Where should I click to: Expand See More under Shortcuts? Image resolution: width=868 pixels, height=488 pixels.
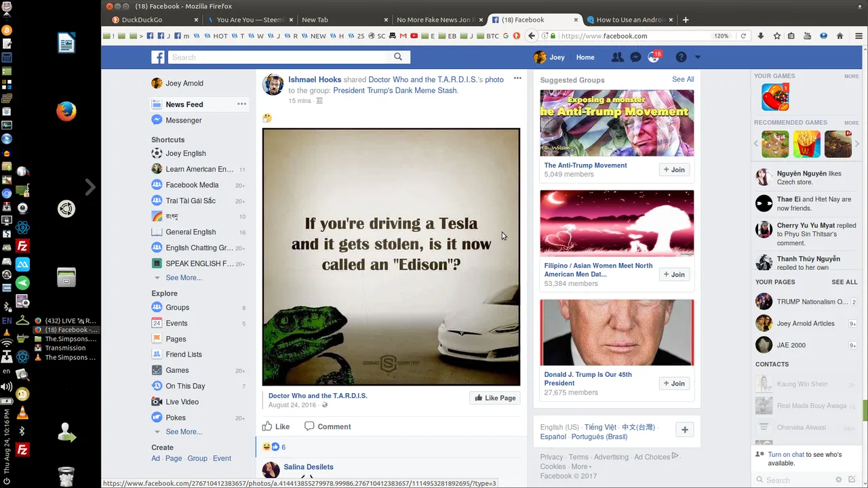[184, 278]
